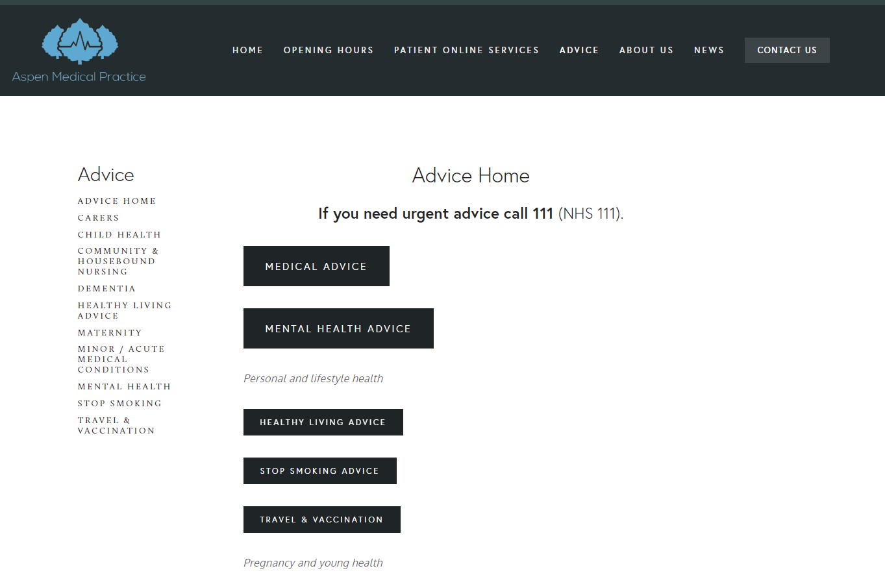This screenshot has width=885, height=588.
Task: Open the Dementia sidebar link
Action: click(x=107, y=289)
